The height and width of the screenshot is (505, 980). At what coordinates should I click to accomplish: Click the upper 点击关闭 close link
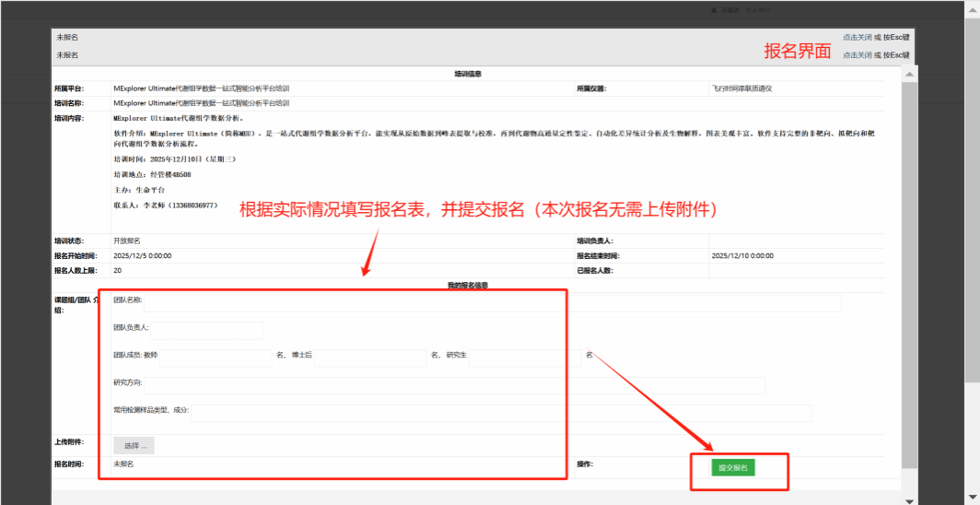click(x=857, y=38)
